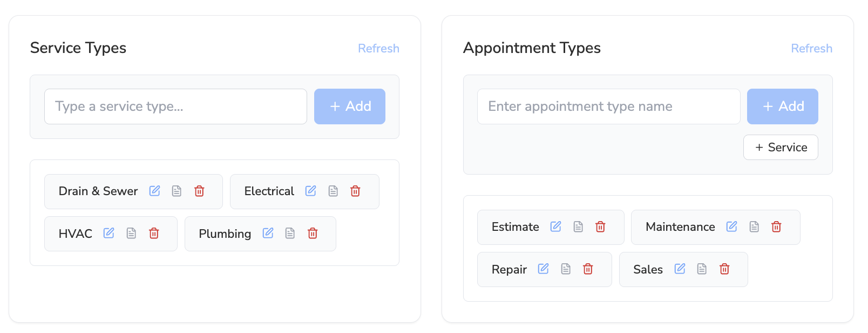This screenshot has height=333, width=868.
Task: Edit the Plumbing service type
Action: [x=268, y=233]
